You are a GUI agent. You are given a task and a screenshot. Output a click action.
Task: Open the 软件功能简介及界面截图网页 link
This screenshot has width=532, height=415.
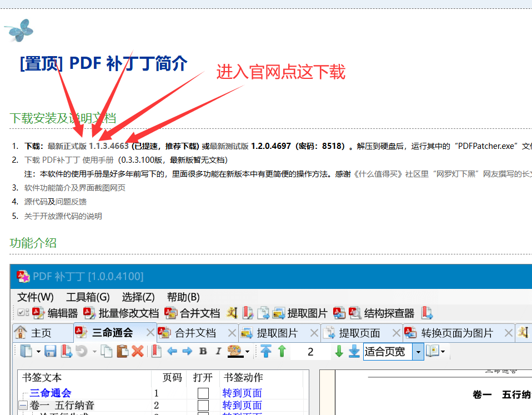pos(75,188)
